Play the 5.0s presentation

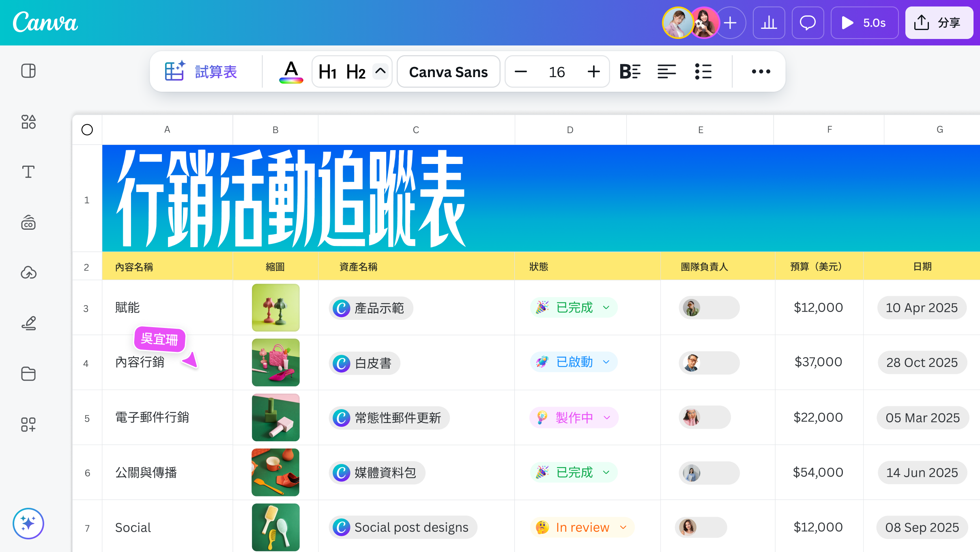(x=864, y=23)
